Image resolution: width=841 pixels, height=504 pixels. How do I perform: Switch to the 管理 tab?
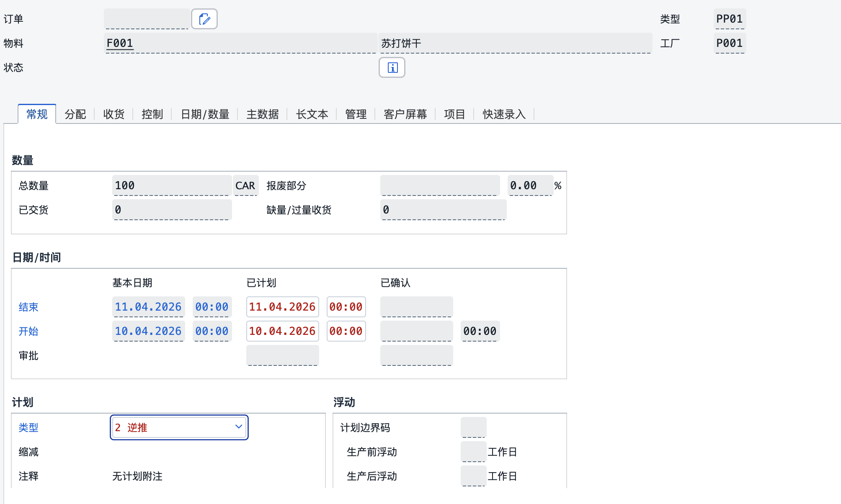(x=356, y=114)
